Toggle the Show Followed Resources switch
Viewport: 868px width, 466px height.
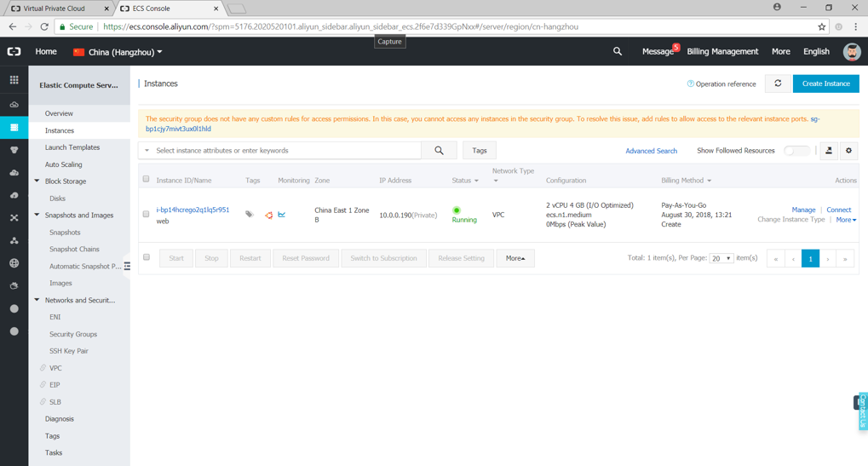pos(796,151)
